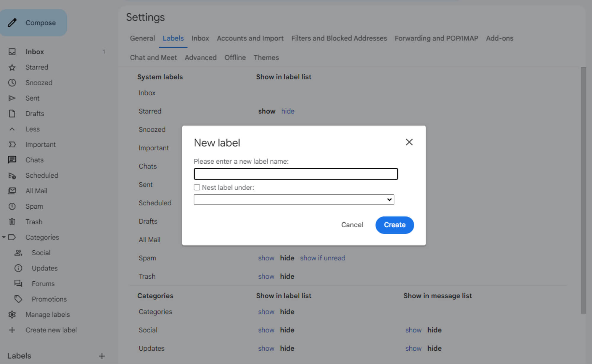Collapse the Categories tree arrow
This screenshot has height=364, width=592.
tap(4, 237)
